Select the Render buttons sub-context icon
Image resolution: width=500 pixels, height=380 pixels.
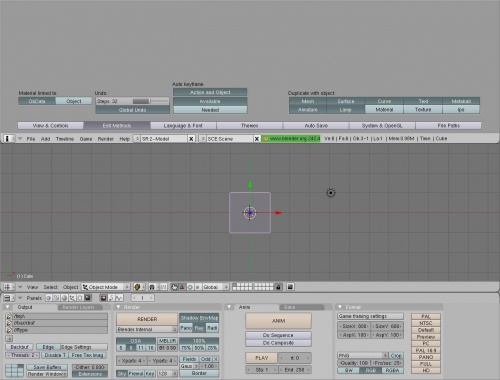[103, 298]
